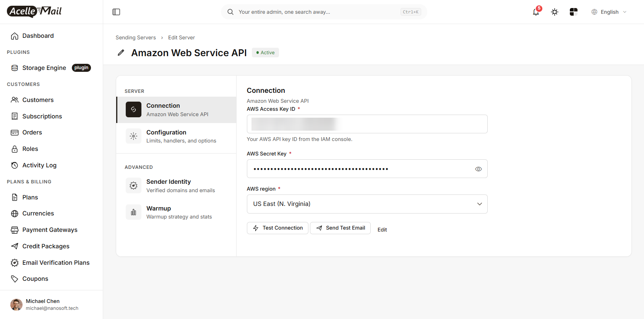This screenshot has width=644, height=319.
Task: Click the Roles lock icon
Action: (15, 149)
